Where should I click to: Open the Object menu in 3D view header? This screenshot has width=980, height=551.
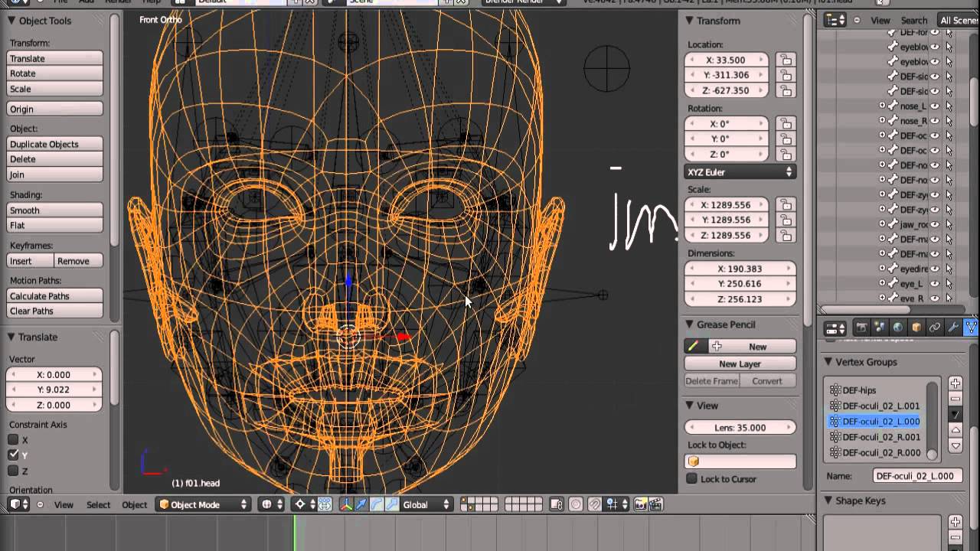pos(134,504)
